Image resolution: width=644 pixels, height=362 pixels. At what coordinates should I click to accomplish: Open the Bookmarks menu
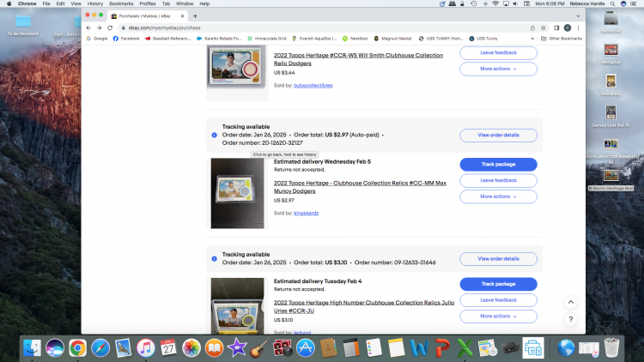[x=121, y=3]
